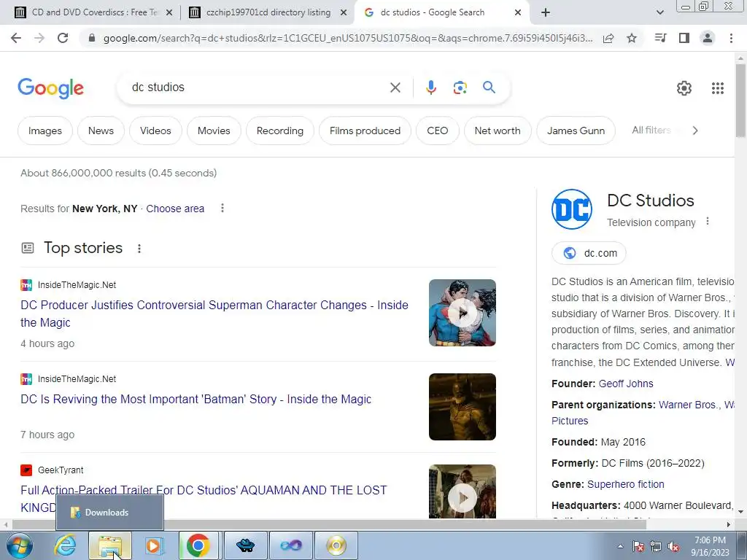This screenshot has width=747, height=560.
Task: Visit dc.com website button
Action: pos(589,253)
